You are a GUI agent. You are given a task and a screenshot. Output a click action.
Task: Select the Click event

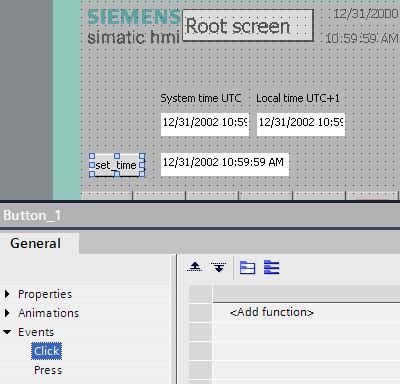click(x=47, y=351)
